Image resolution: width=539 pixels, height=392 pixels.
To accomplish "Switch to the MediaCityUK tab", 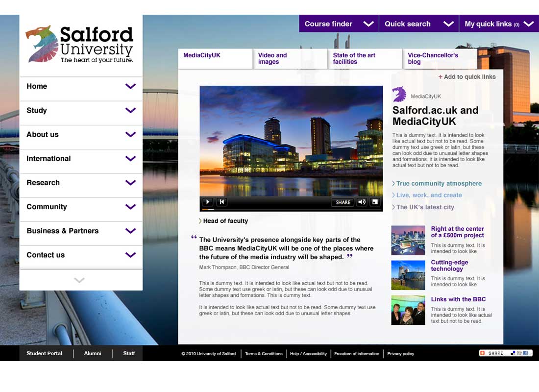I will (215, 59).
